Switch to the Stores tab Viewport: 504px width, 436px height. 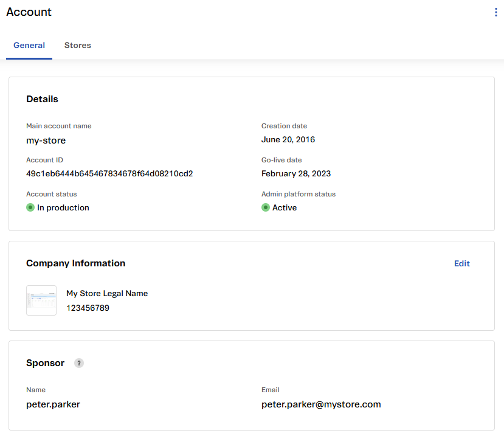(78, 46)
